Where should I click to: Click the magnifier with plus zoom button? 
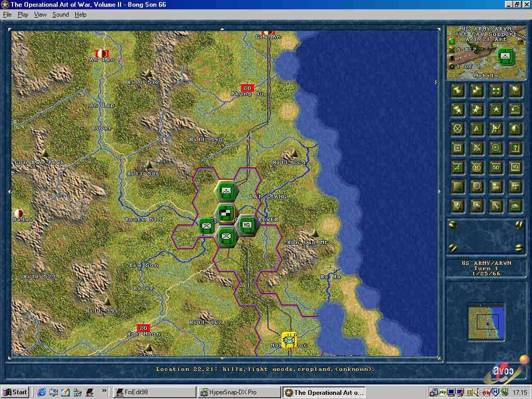coord(496,148)
